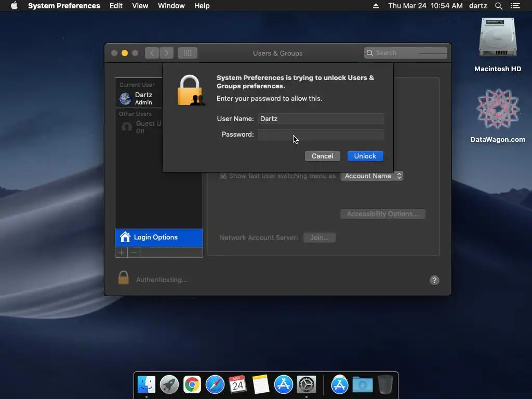Click the Password field
This screenshot has width=532, height=399.
pos(321,135)
